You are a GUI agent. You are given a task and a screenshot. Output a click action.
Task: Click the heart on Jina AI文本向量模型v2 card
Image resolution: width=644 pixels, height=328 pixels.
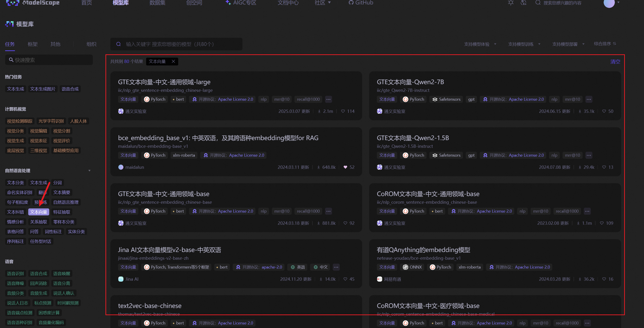pyautogui.click(x=345, y=279)
